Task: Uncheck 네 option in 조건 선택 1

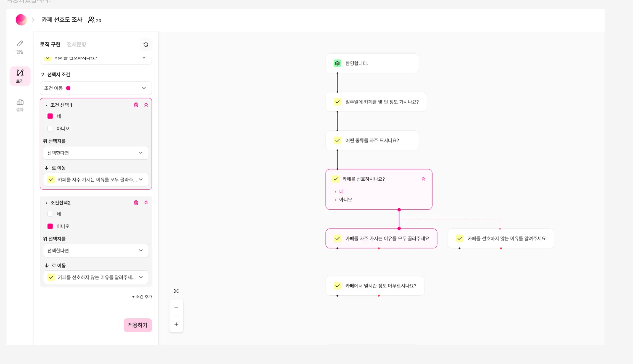Action: coord(50,116)
